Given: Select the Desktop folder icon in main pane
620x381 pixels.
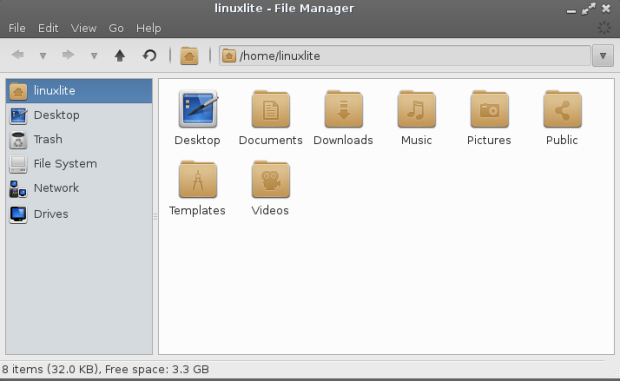Looking at the screenshot, I should click(x=198, y=109).
